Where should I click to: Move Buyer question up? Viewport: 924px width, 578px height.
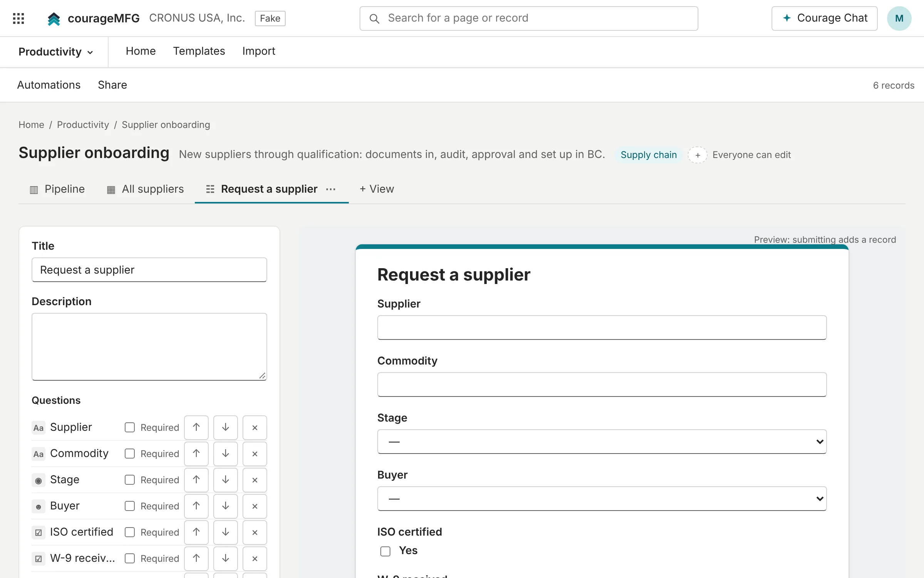[196, 506]
